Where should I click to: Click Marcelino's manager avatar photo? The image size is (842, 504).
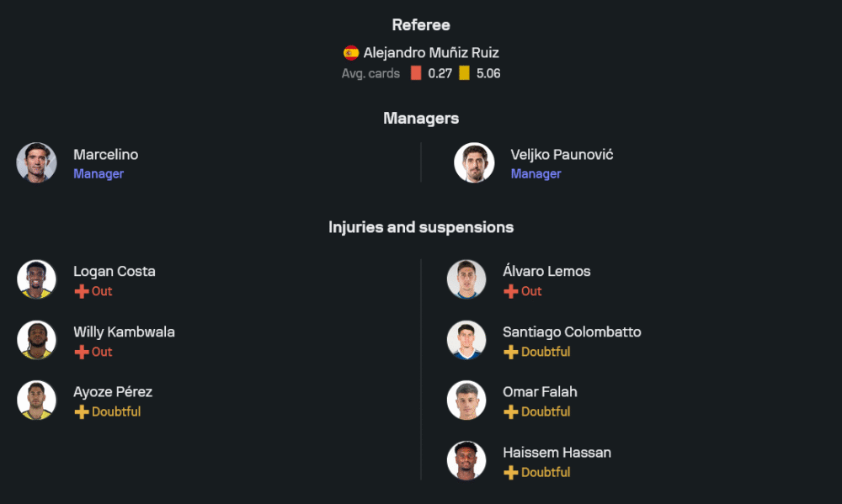point(37,162)
